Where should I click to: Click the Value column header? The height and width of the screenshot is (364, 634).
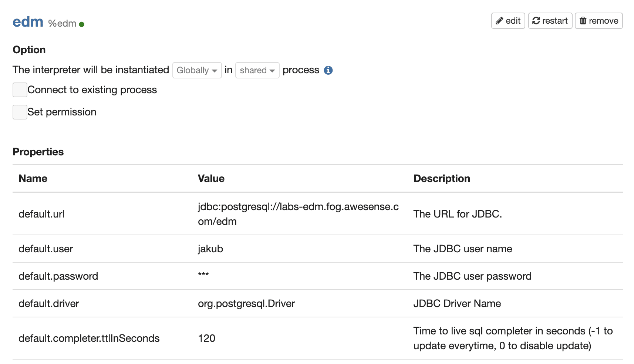(211, 178)
